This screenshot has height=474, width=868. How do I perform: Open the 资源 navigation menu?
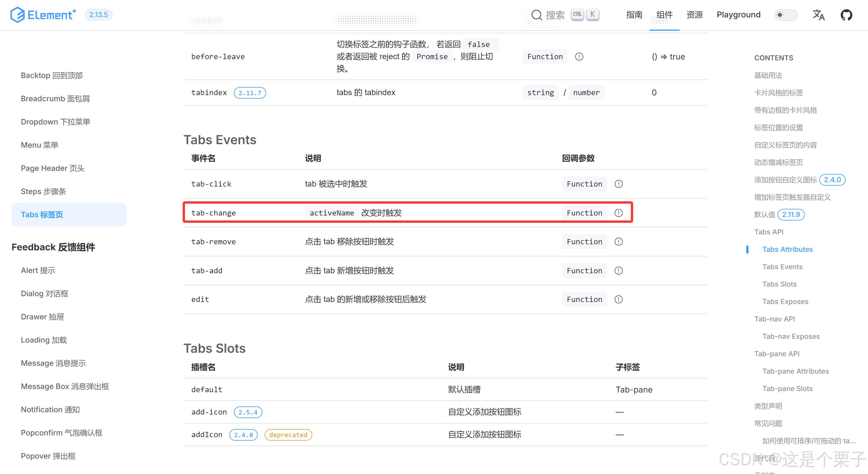694,15
